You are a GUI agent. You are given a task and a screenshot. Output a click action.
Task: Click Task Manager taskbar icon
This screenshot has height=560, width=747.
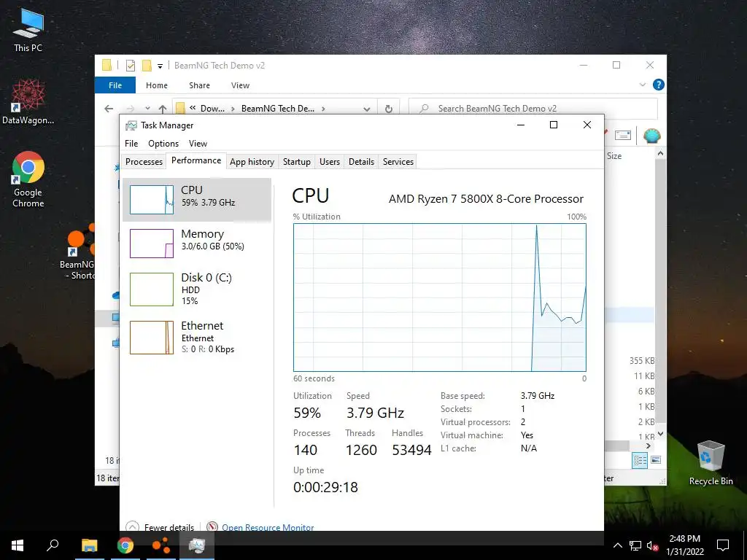tap(197, 545)
